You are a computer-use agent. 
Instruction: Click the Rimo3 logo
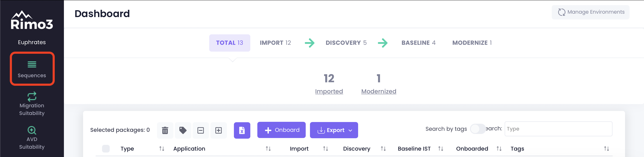point(32,20)
